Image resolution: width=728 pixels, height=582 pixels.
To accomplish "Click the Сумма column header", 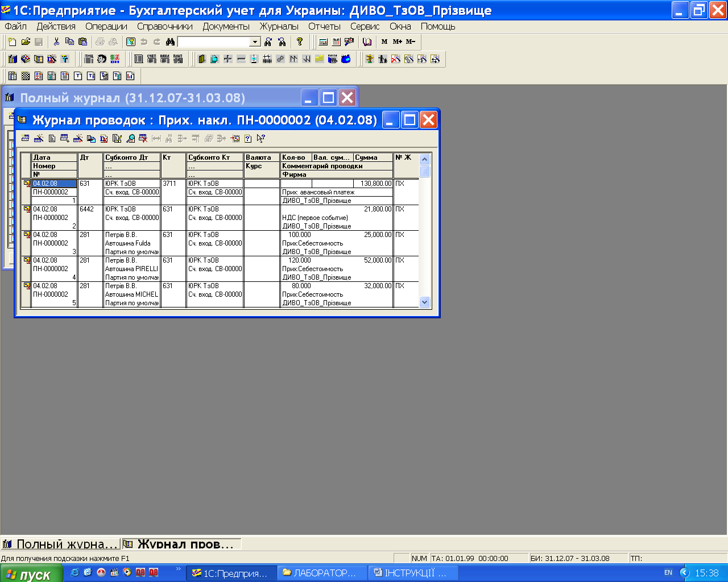I will [x=373, y=157].
